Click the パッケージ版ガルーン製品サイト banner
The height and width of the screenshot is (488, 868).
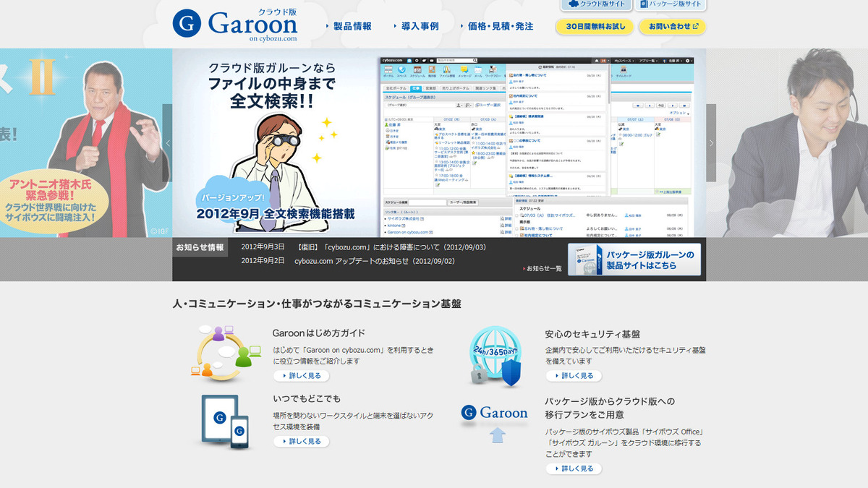click(634, 260)
